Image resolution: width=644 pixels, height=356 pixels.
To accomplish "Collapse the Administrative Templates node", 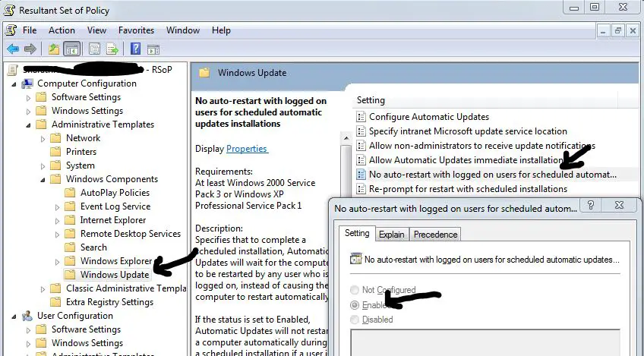I will tap(28, 125).
